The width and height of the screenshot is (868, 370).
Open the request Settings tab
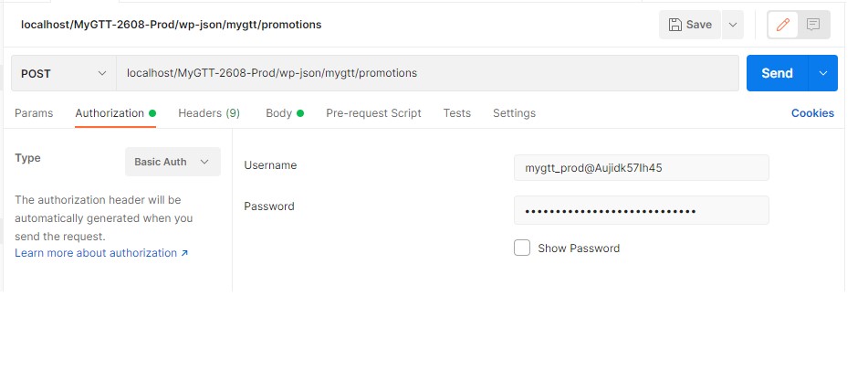coord(514,113)
